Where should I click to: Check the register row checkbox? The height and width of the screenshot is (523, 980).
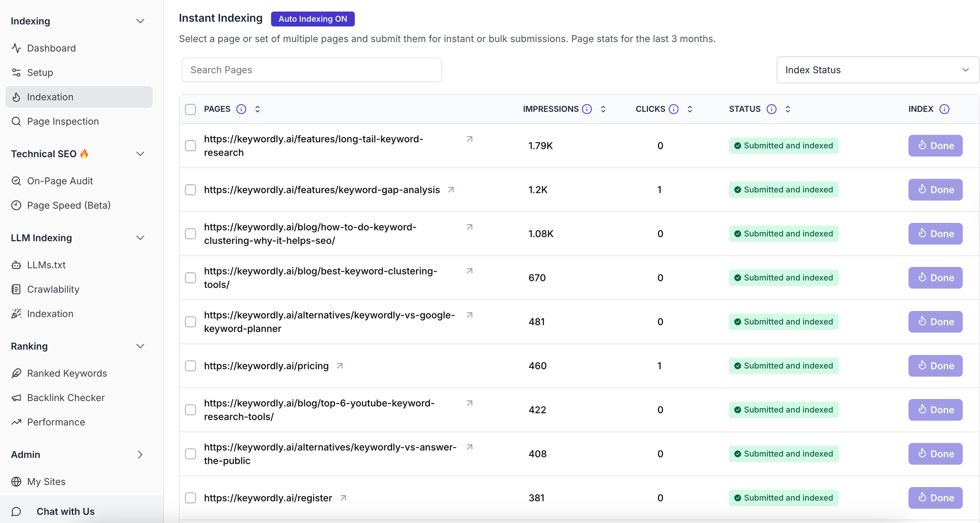191,498
